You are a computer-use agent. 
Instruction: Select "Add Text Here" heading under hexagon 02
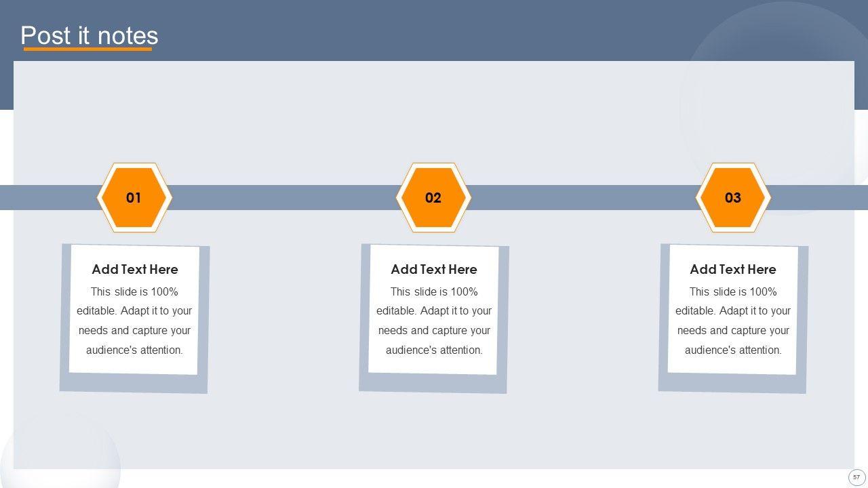point(434,269)
